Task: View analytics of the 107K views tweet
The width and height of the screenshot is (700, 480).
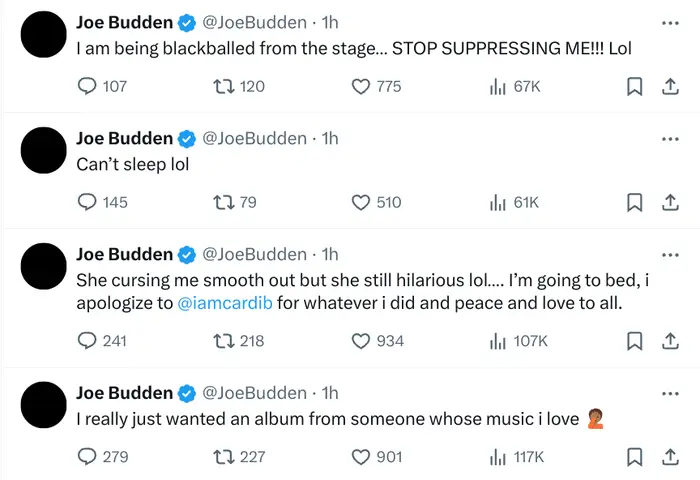Action: (x=498, y=341)
